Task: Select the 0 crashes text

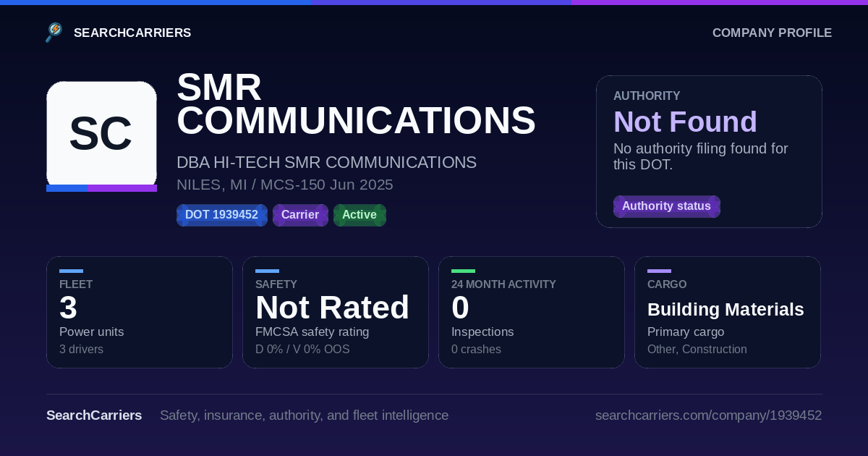Action: click(476, 350)
